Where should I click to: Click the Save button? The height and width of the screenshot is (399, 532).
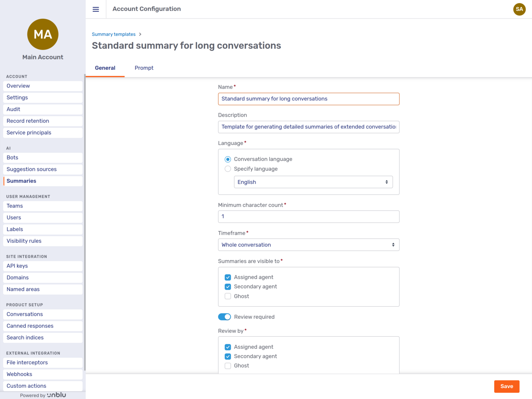pyautogui.click(x=507, y=386)
